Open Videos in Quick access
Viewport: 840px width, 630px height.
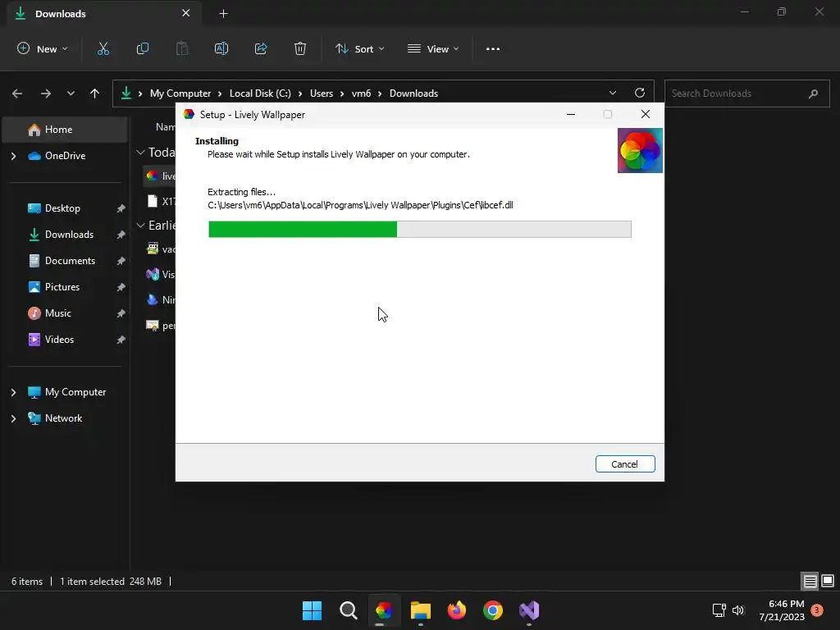[x=59, y=340]
